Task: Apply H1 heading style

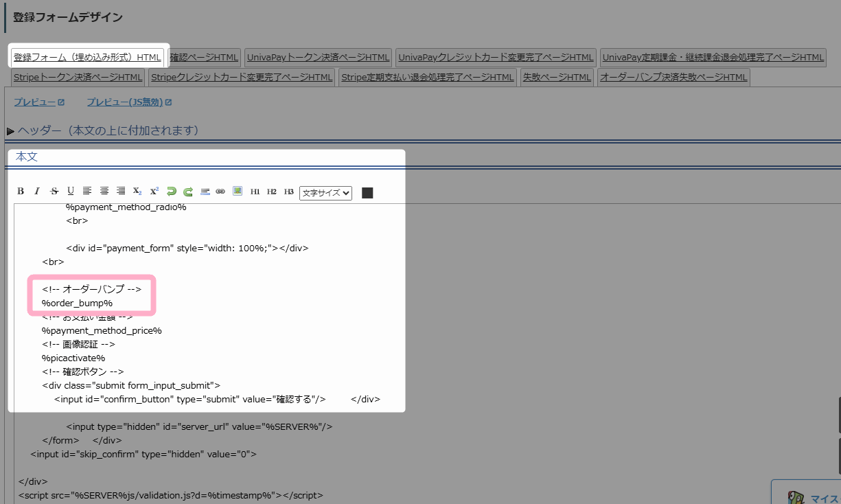Action: 255,192
